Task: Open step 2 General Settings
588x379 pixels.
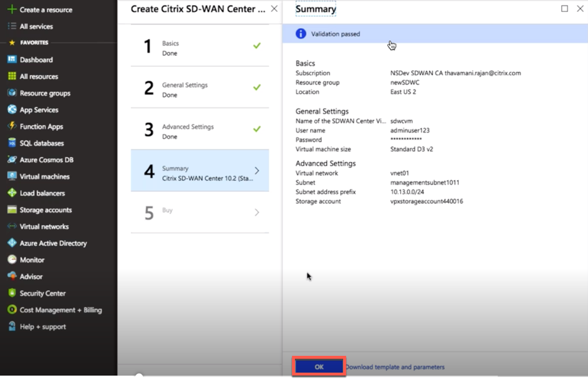Action: click(x=200, y=88)
